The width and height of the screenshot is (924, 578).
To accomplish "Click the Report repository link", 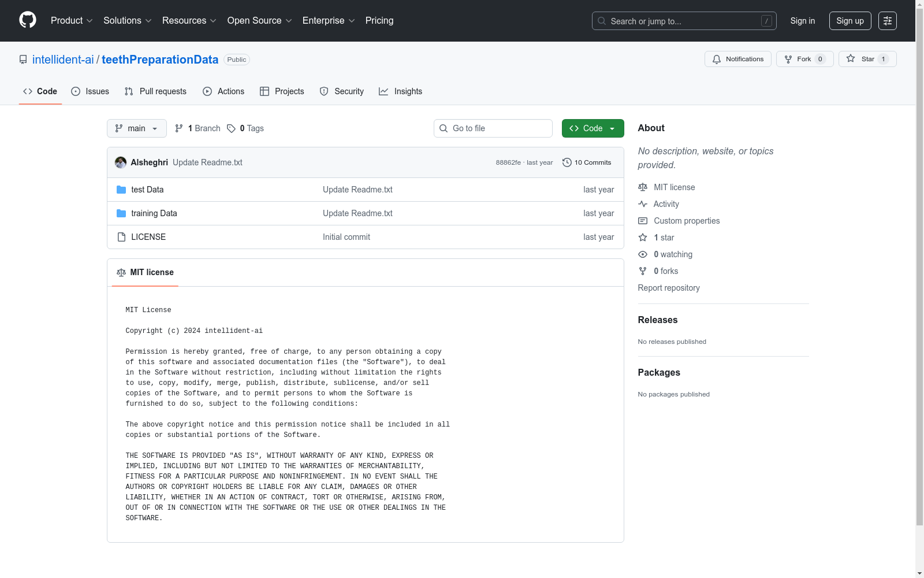I will (x=669, y=288).
